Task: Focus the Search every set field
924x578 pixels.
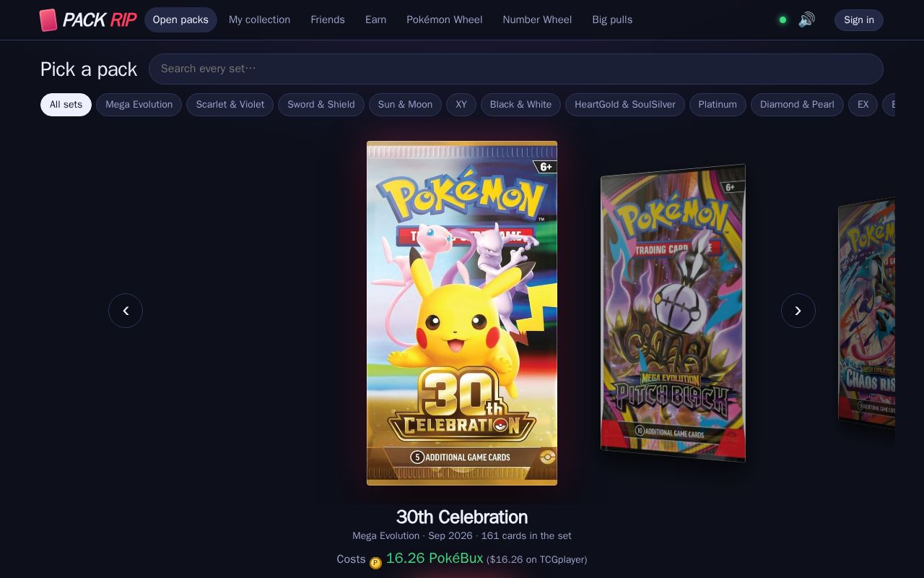Action: click(x=516, y=69)
